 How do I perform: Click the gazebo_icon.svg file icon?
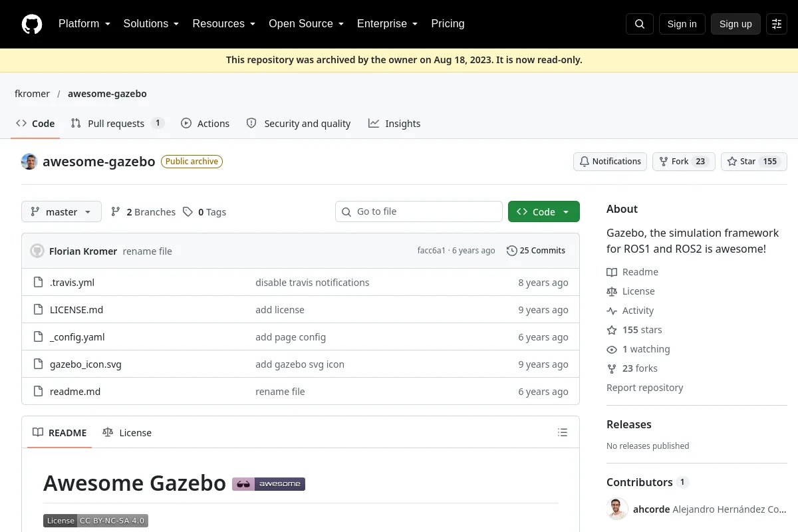coord(38,364)
